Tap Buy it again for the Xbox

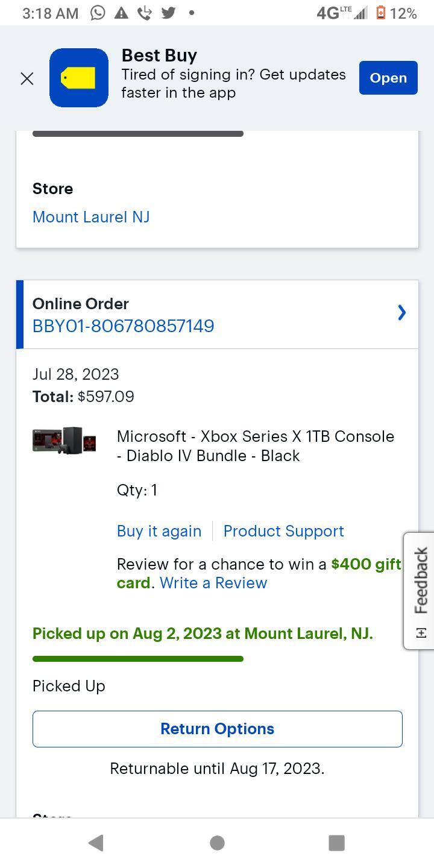(x=159, y=531)
